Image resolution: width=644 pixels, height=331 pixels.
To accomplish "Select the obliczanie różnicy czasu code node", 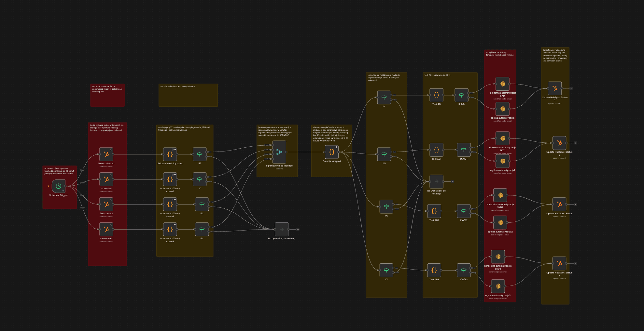I will pos(170,154).
